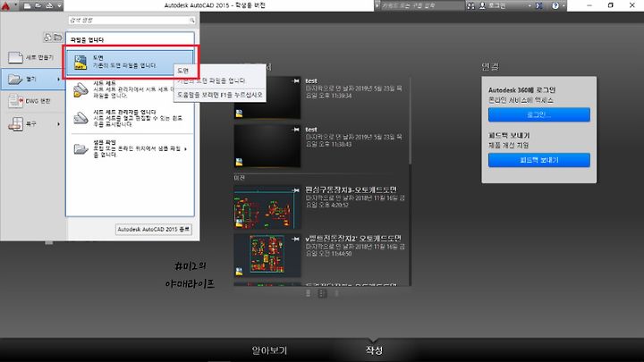
Task: Click the DWG icon on second test thumbnail
Action: tap(239, 162)
